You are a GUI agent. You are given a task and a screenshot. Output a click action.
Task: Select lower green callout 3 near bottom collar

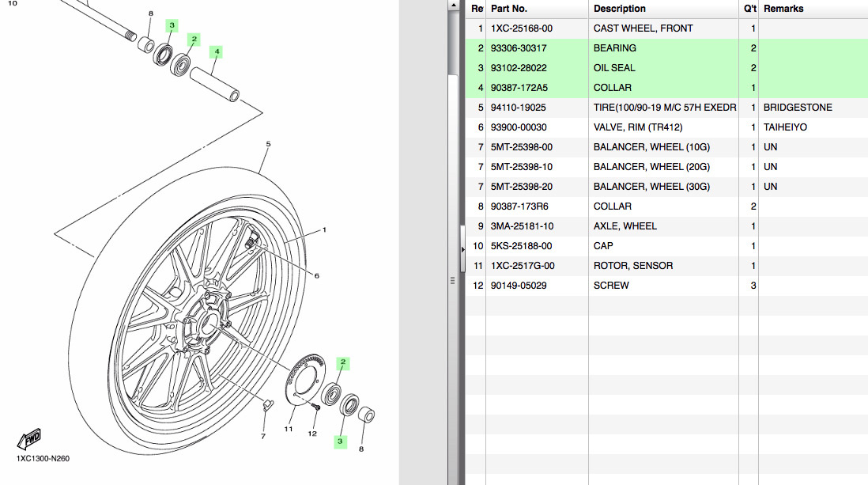click(x=341, y=441)
